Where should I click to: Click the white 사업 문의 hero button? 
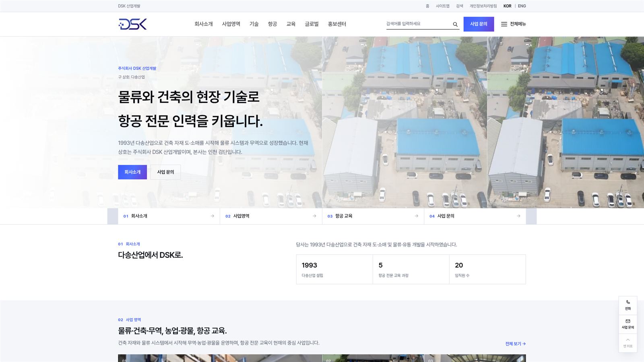point(165,172)
